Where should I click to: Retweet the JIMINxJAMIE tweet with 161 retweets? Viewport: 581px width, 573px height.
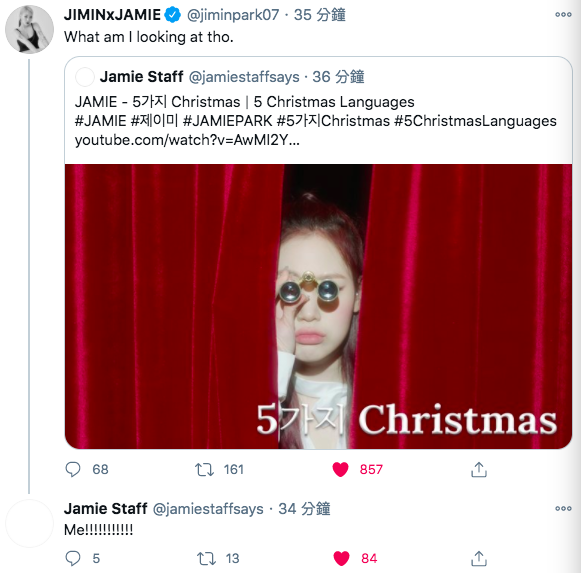coord(205,470)
